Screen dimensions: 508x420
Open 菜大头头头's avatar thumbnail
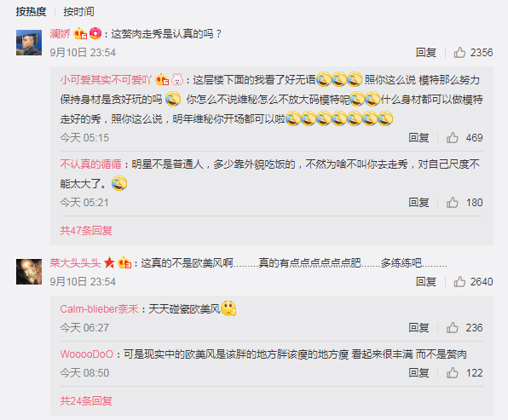(x=29, y=272)
